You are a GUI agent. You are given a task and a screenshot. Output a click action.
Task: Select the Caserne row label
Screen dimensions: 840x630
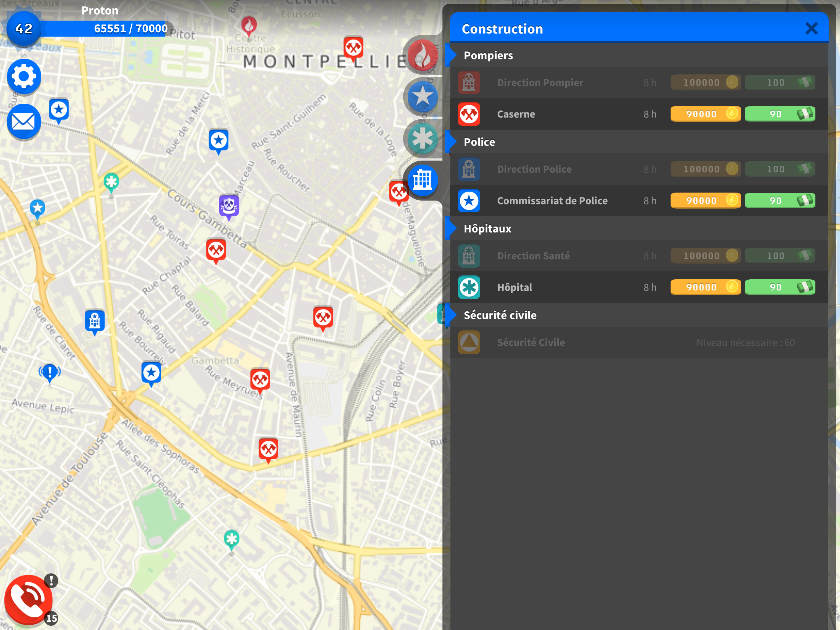516,114
